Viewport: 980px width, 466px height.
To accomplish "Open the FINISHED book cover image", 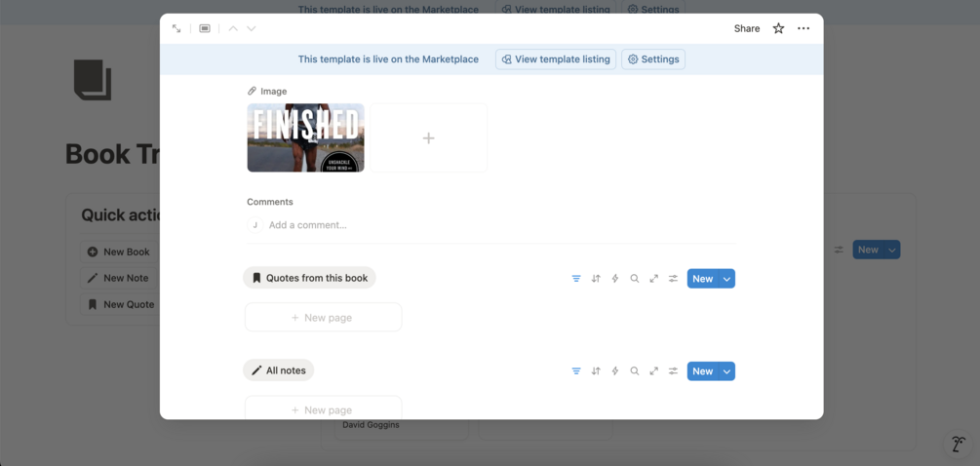I will (x=305, y=137).
